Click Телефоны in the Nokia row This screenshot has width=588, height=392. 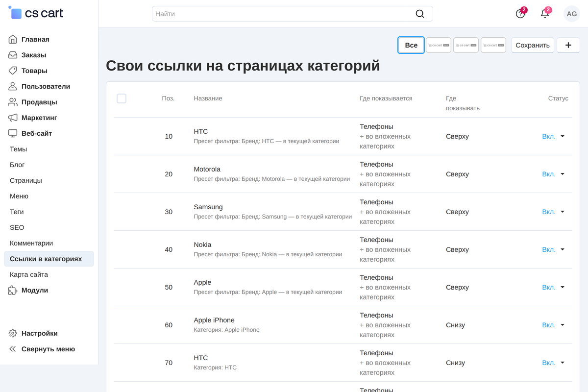pos(376,240)
